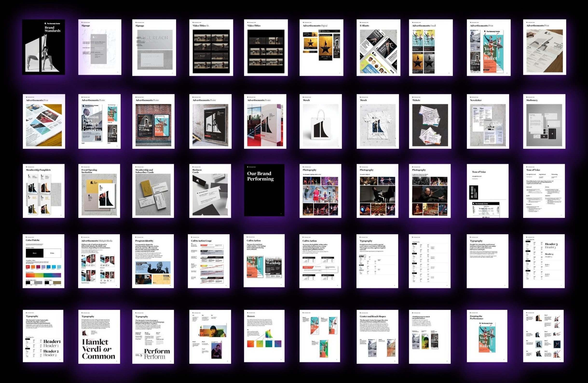
Task: Select the Poster page with red stairs
Action: coord(265,121)
